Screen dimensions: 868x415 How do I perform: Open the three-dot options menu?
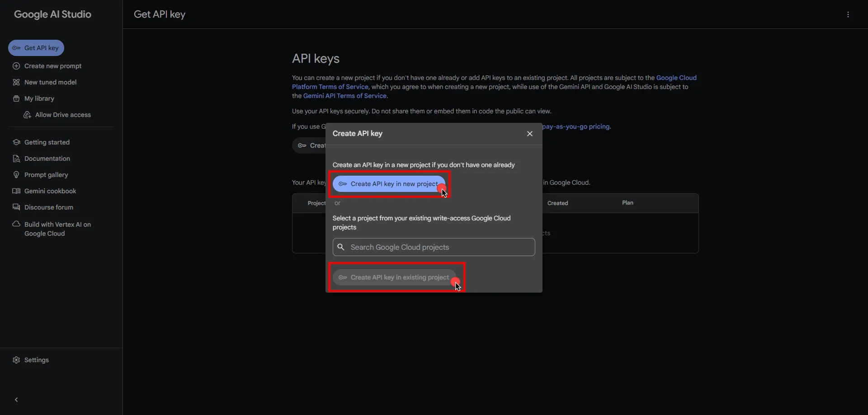pyautogui.click(x=848, y=14)
